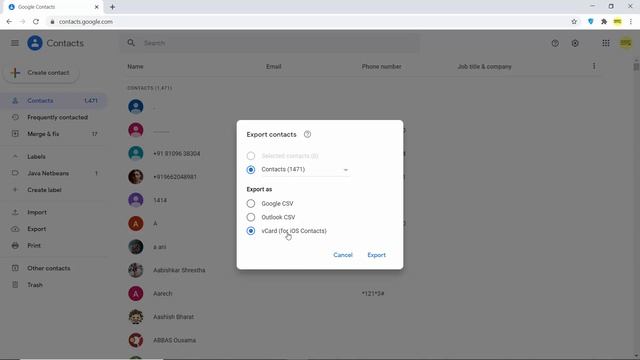This screenshot has width=640, height=360.
Task: Select the Outlook CSV radio button
Action: pos(251,217)
